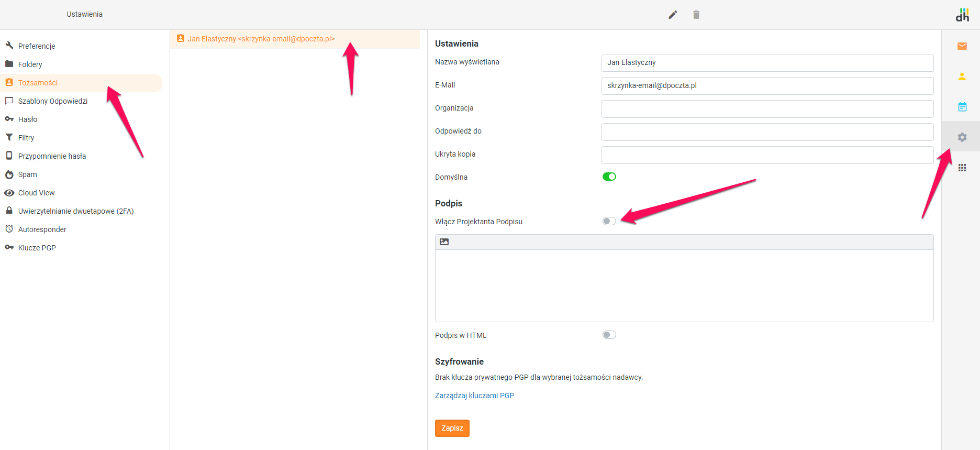The image size is (980, 450).
Task: Select the Jan Elastyczny identity entry
Action: [x=295, y=39]
